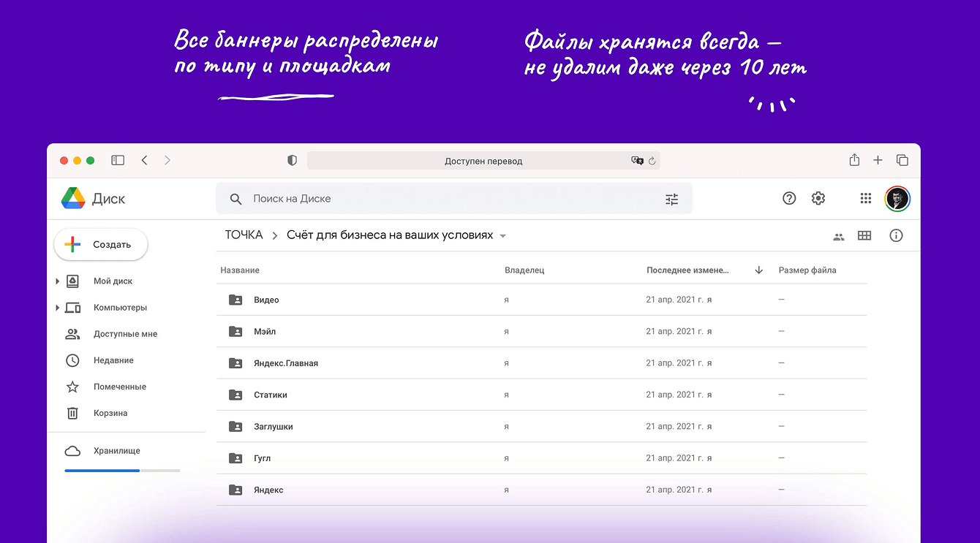The height and width of the screenshot is (543, 980).
Task: Reverse sort order arrow in header
Action: coord(758,270)
